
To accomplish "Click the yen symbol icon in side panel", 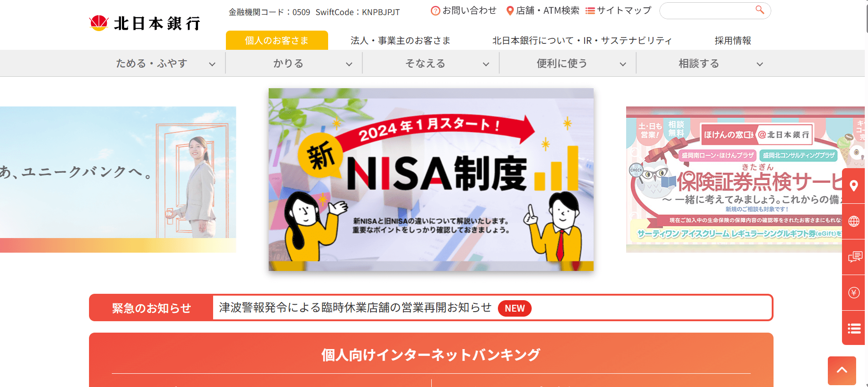I will click(x=853, y=293).
